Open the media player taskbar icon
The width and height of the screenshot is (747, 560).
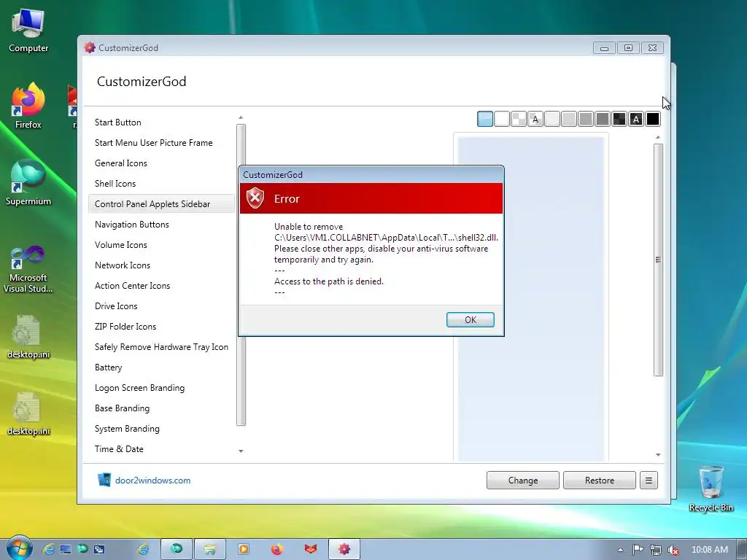click(243, 549)
